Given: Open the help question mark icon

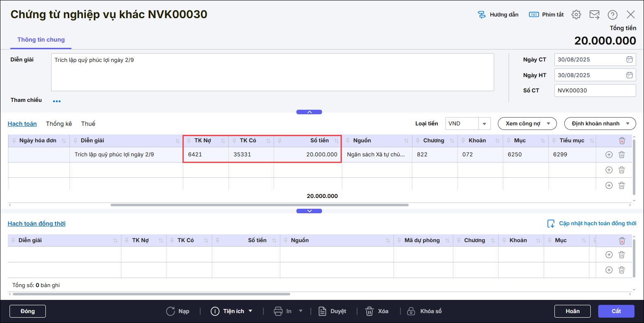Looking at the screenshot, I should tap(612, 15).
